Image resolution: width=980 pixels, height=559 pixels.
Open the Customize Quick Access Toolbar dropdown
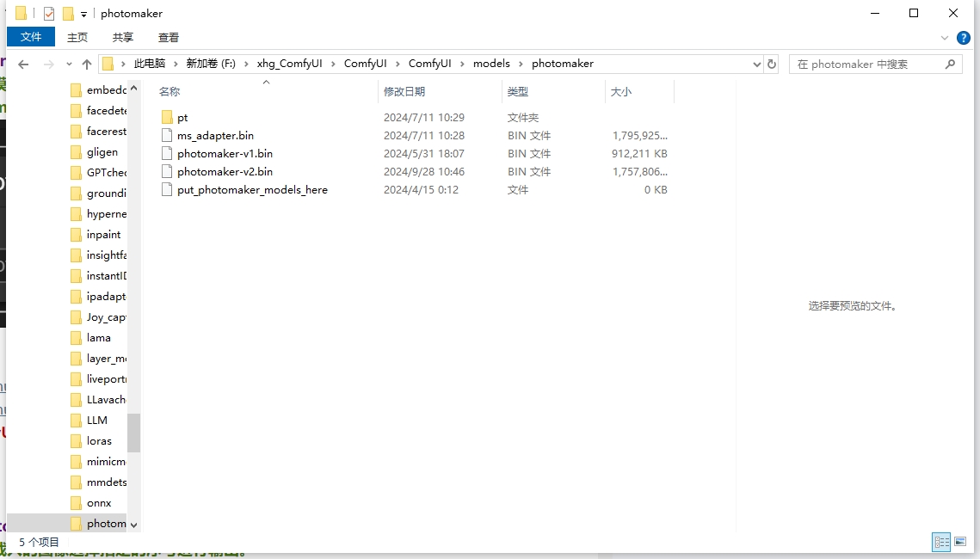click(x=83, y=14)
